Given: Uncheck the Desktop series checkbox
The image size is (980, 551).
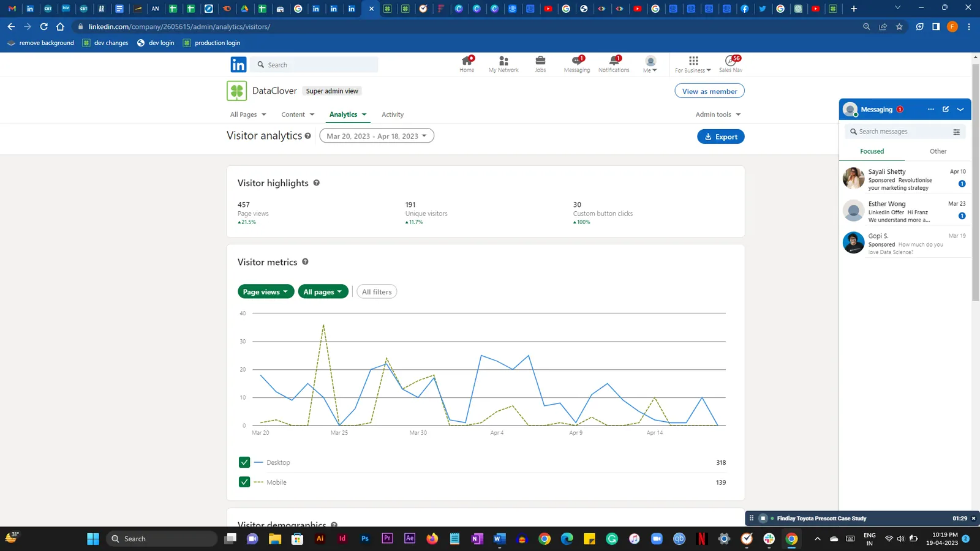Looking at the screenshot, I should [244, 462].
